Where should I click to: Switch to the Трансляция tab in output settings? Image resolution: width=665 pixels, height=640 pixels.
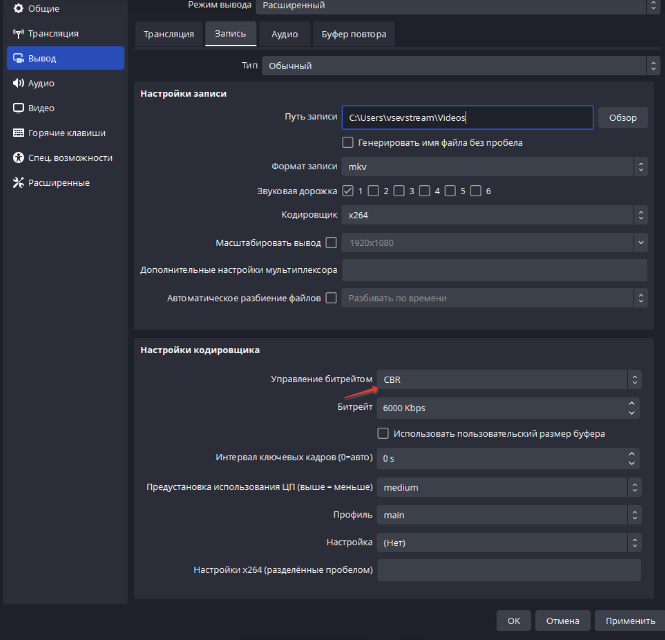pos(169,34)
